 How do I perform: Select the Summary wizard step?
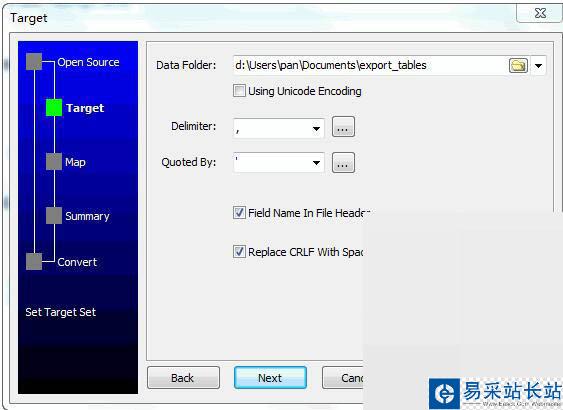(87, 216)
